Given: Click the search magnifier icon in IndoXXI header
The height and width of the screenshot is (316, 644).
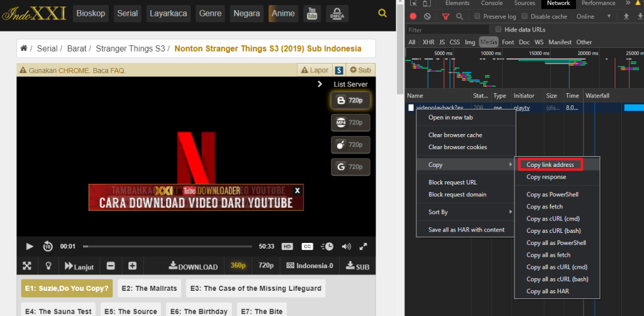Looking at the screenshot, I should [382, 13].
